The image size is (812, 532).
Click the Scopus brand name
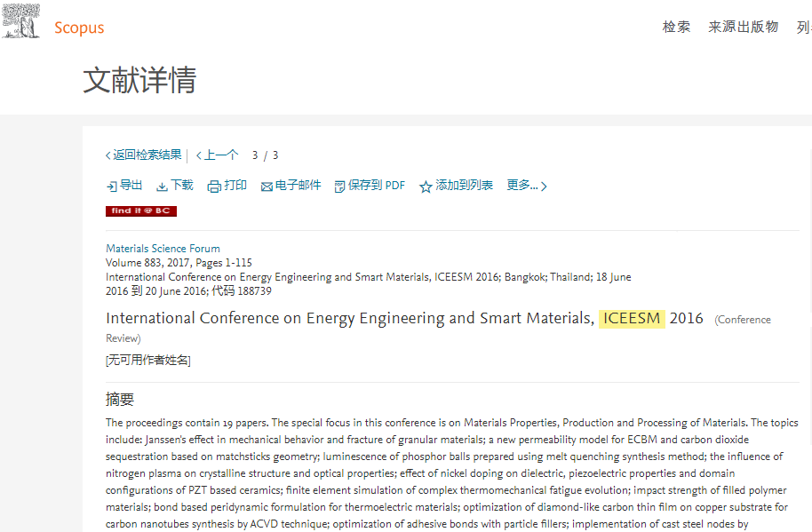79,28
